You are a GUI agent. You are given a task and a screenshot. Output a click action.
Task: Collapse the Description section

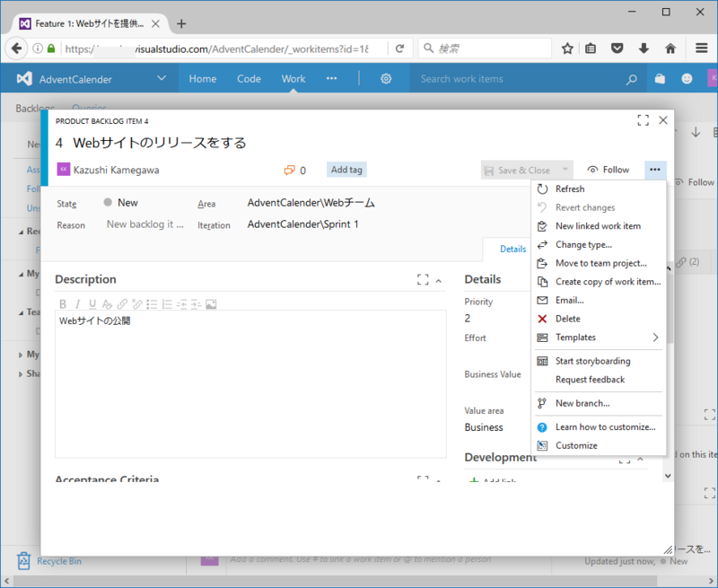click(x=439, y=281)
